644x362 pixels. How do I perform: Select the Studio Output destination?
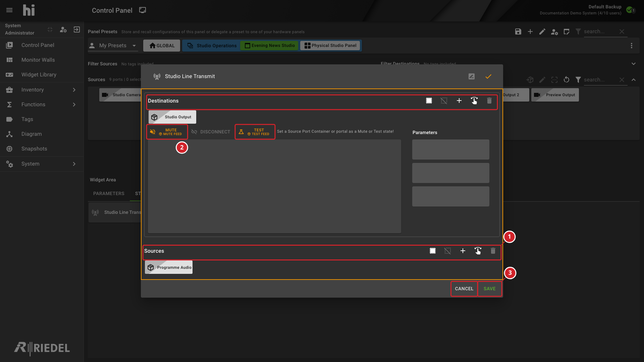tap(172, 117)
